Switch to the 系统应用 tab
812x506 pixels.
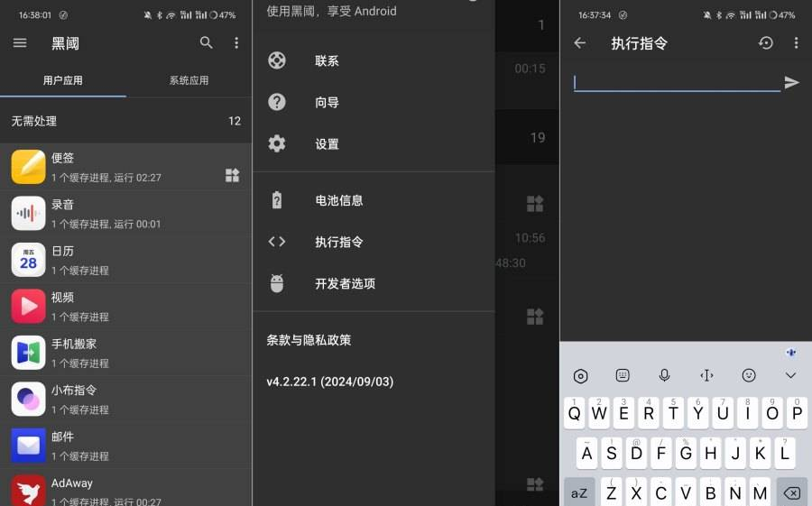pos(189,80)
